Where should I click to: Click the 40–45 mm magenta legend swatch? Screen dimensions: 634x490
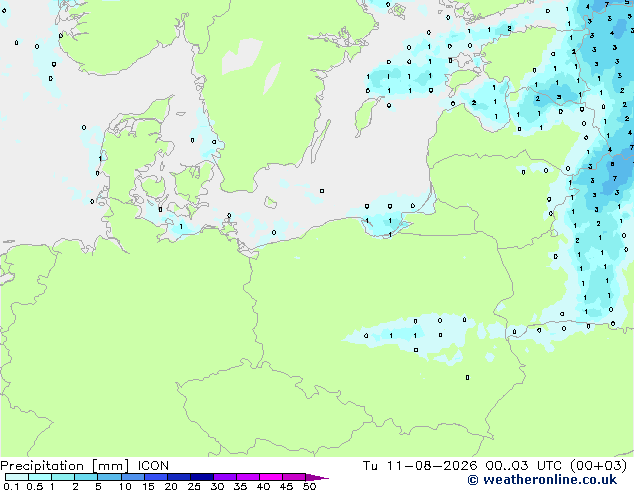(x=271, y=477)
